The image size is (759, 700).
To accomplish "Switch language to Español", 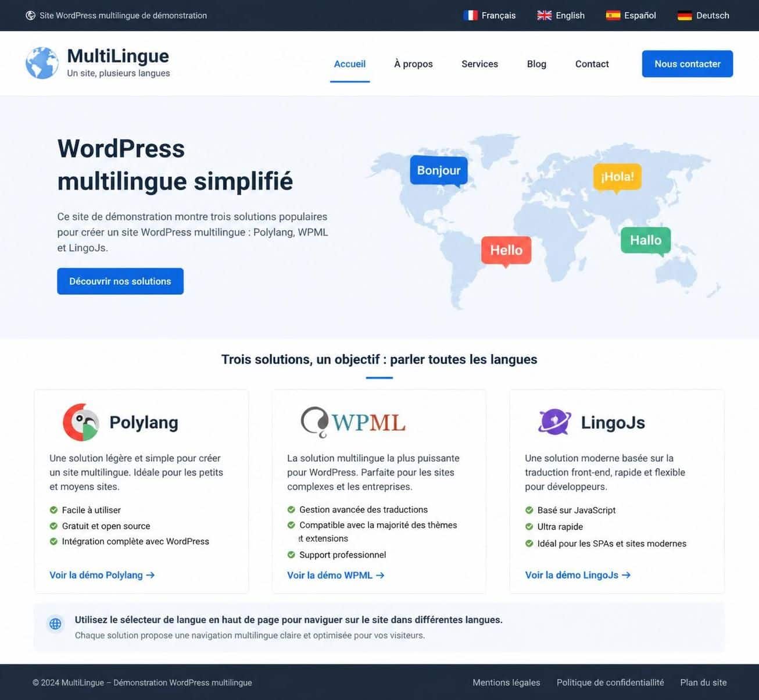I will pyautogui.click(x=631, y=15).
